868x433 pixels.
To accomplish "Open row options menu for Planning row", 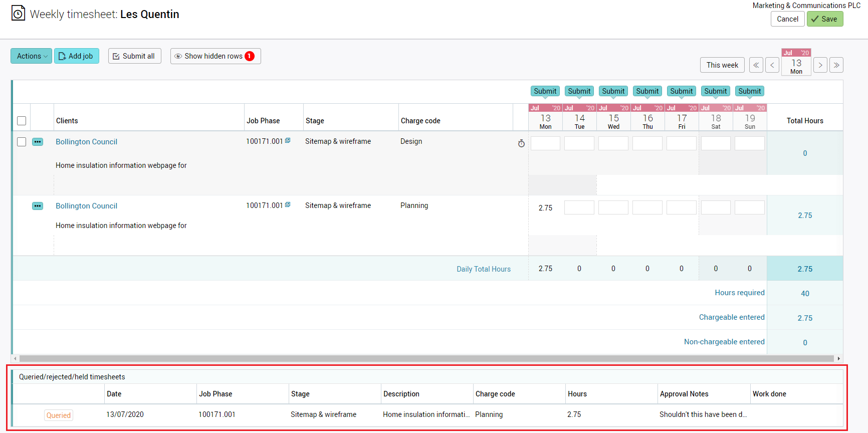I will (38, 206).
